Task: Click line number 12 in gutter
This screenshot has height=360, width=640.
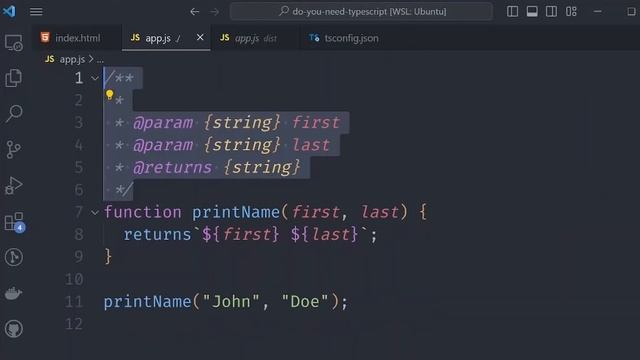Action: 74,324
